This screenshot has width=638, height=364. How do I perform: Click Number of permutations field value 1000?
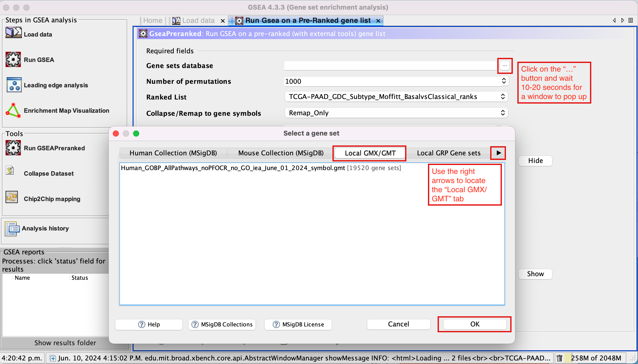click(x=392, y=81)
